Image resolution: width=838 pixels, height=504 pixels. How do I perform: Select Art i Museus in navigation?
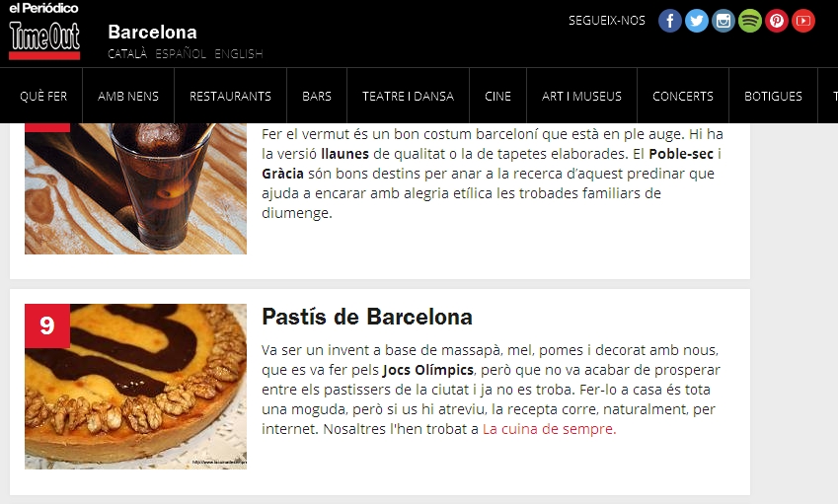(x=581, y=96)
